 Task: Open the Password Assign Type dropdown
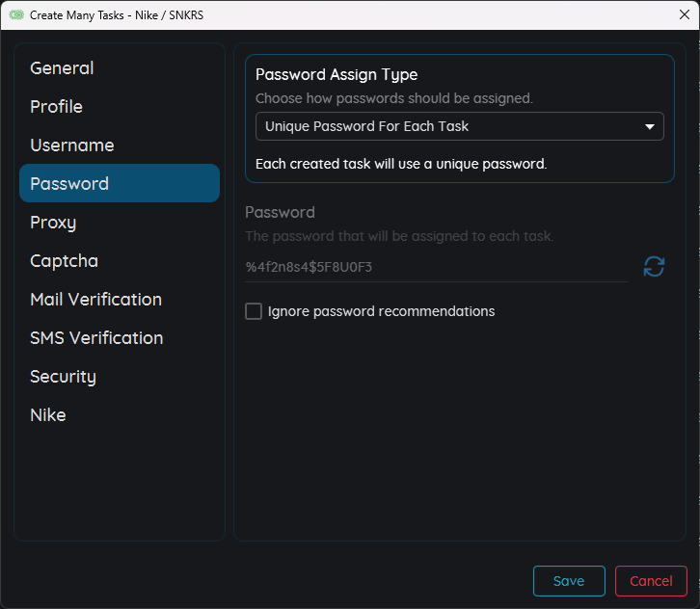coord(459,126)
